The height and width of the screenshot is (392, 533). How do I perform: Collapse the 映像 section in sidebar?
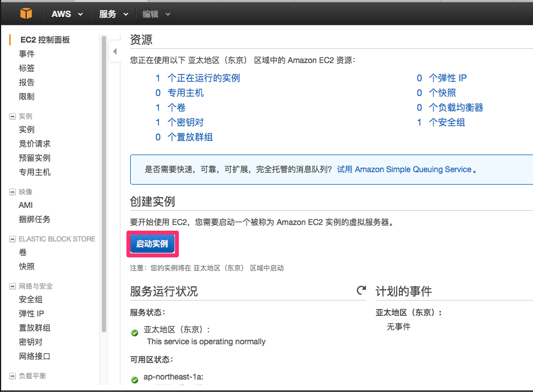coord(13,192)
